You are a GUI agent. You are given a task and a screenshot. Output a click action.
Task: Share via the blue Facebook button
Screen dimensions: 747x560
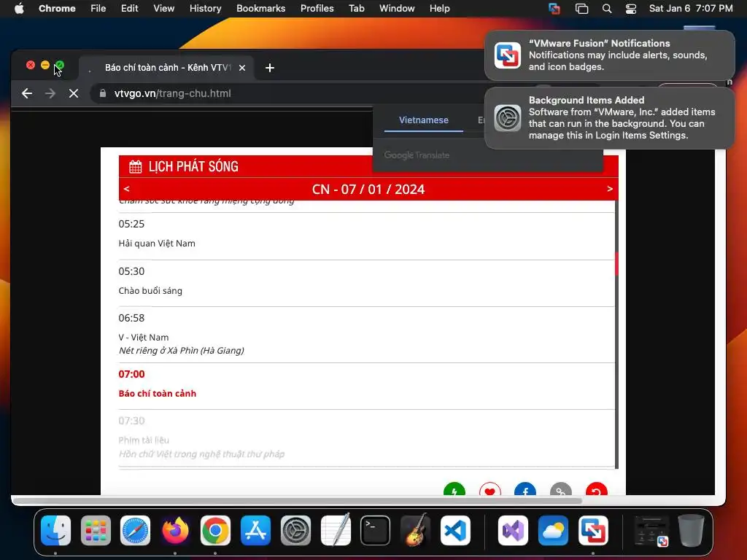pos(525,489)
